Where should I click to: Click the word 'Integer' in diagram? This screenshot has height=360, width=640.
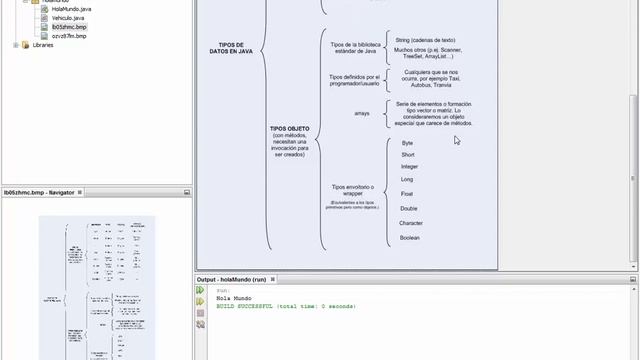(409, 167)
